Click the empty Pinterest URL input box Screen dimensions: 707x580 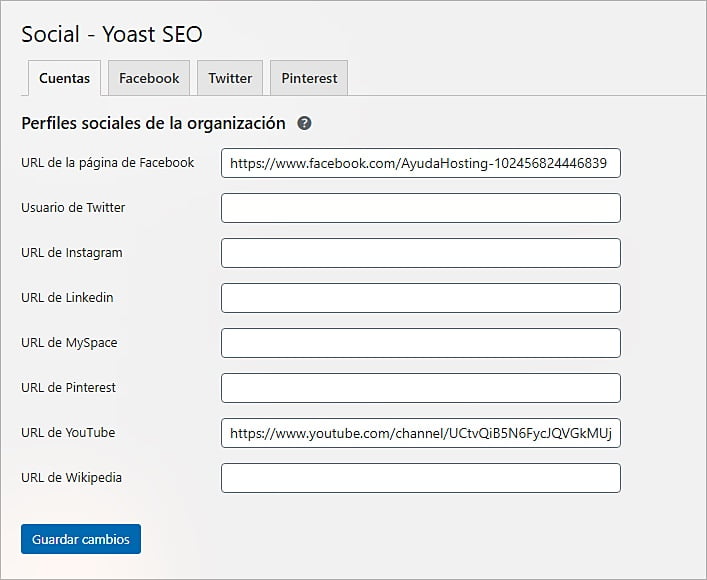coord(420,388)
